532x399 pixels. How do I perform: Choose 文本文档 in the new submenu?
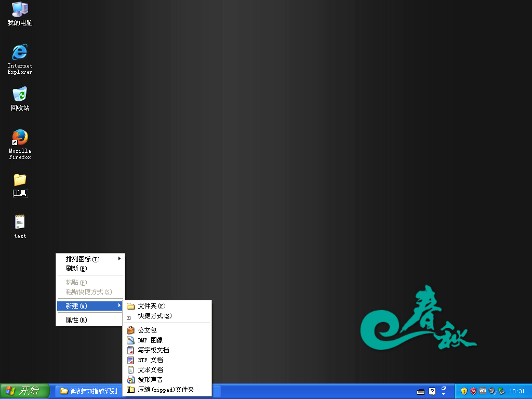tap(167, 370)
